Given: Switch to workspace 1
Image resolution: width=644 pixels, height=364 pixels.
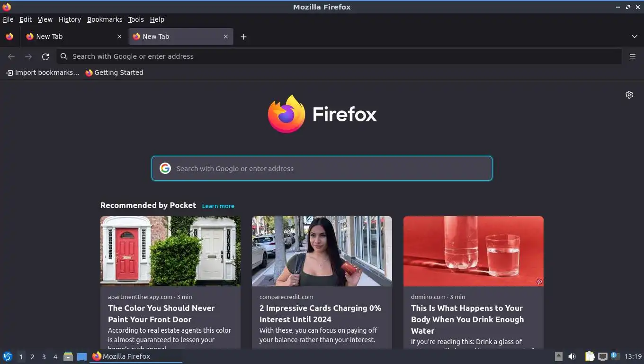Looking at the screenshot, I should pyautogui.click(x=21, y=357).
